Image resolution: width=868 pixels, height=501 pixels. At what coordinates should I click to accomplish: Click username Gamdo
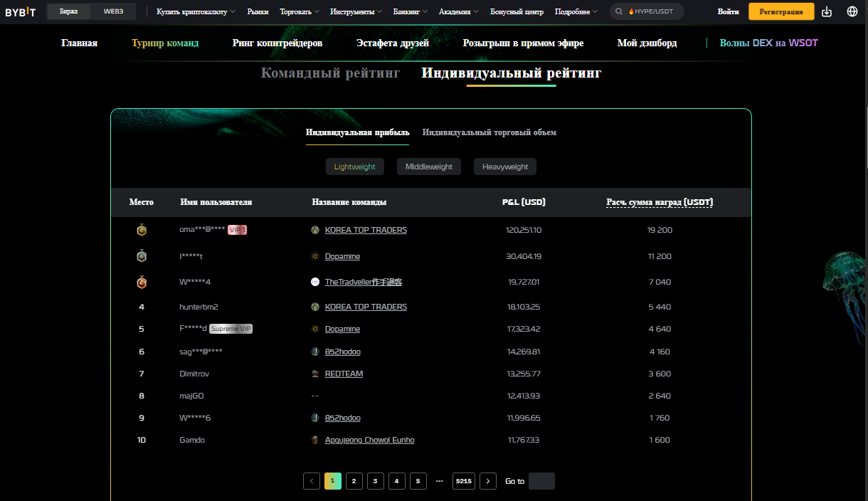click(x=192, y=440)
